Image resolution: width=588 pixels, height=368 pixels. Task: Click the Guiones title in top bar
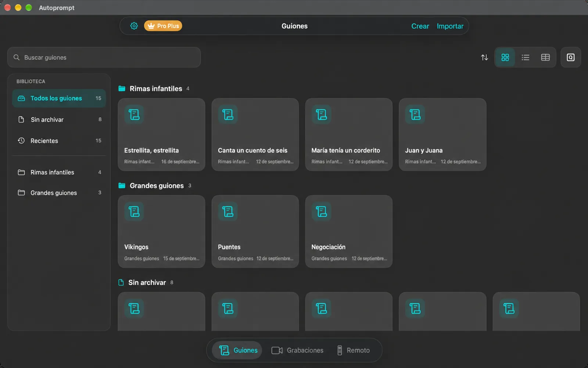[x=294, y=26]
